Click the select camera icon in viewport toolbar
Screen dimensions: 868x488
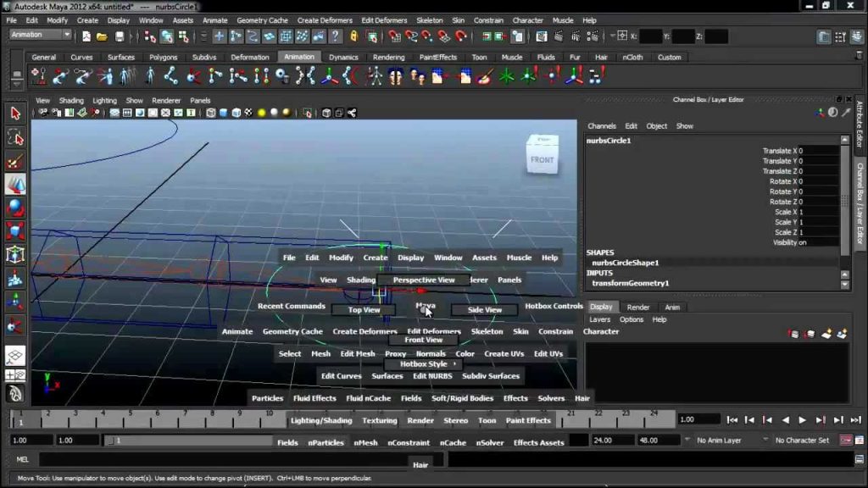pos(43,113)
